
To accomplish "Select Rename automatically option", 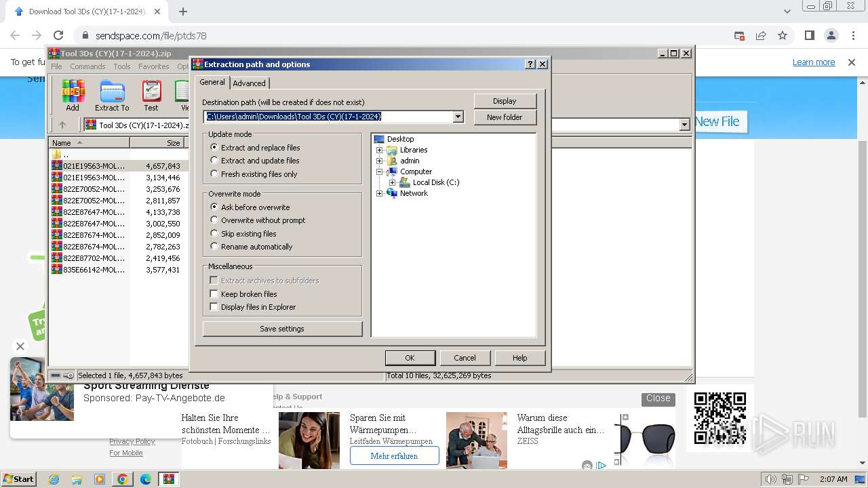I will (x=251, y=247).
